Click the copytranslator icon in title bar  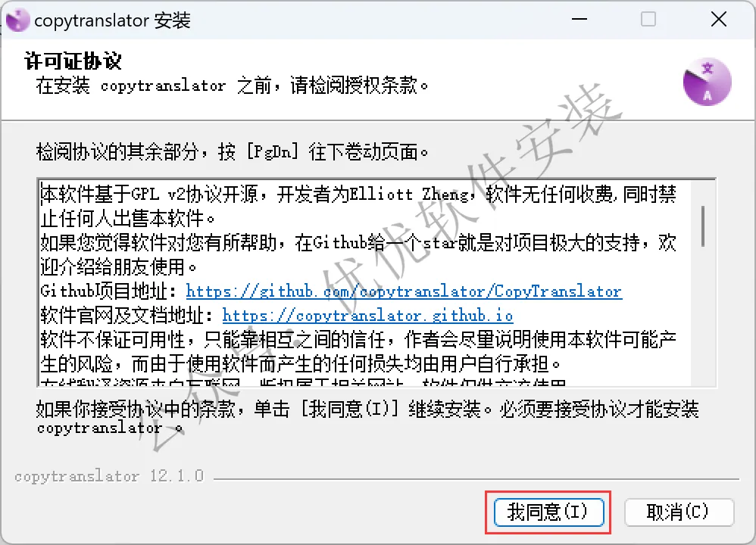(x=18, y=20)
